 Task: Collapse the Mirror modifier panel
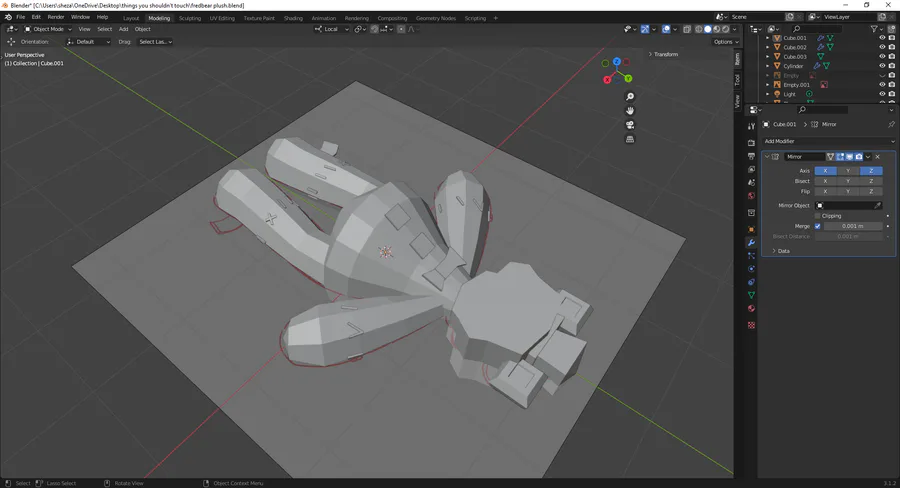pyautogui.click(x=767, y=157)
